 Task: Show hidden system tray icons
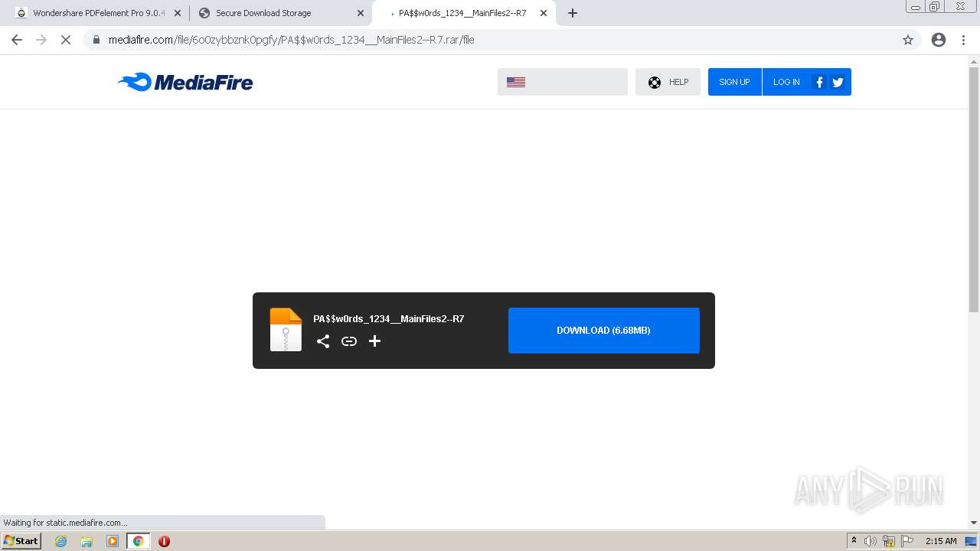coord(854,541)
